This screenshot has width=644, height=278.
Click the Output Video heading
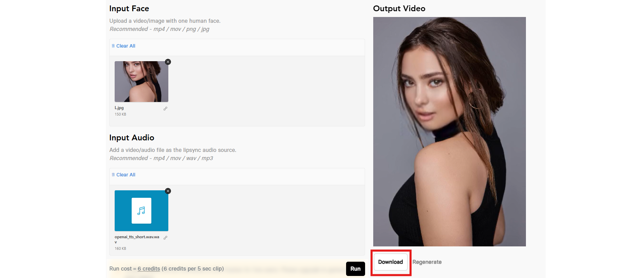(x=399, y=8)
